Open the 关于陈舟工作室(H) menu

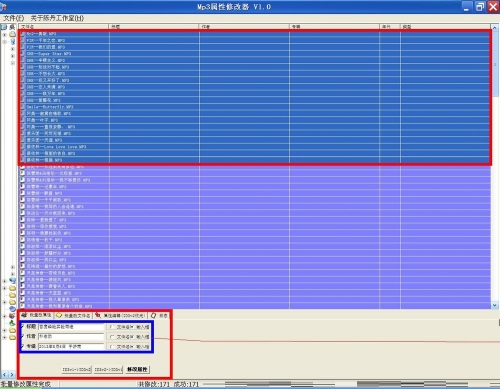point(57,18)
